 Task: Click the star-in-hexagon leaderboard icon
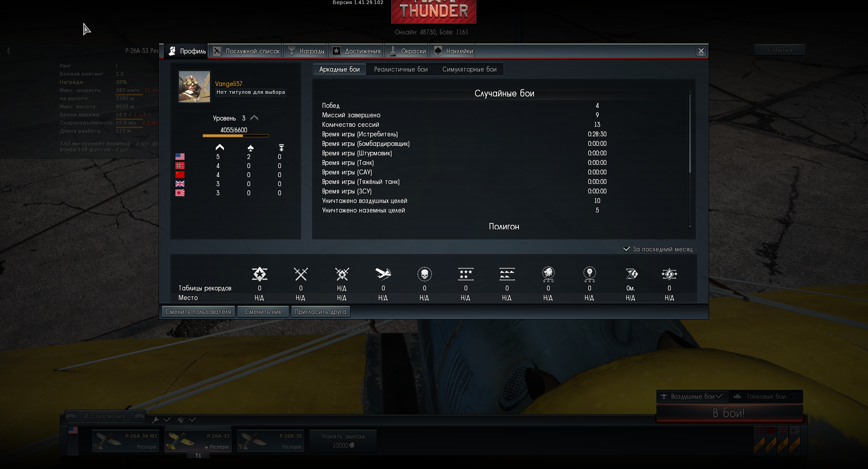260,274
